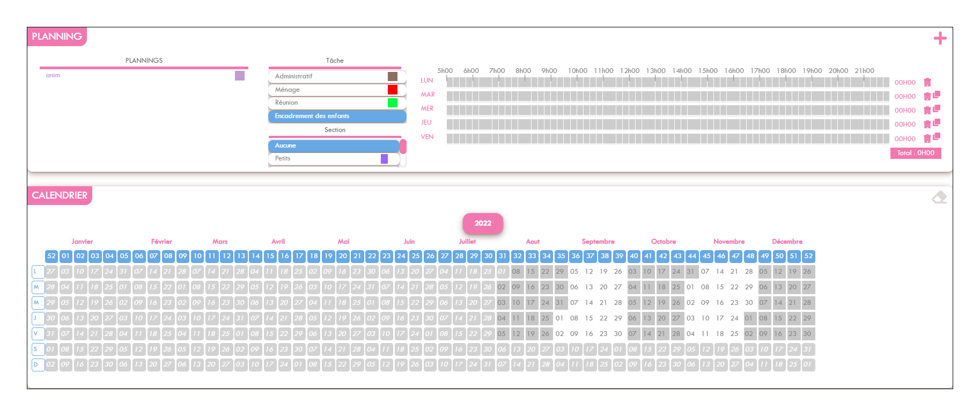Toggle the D (Sunday) row in calendar
Image resolution: width=980 pixels, height=416 pixels.
coord(38,365)
